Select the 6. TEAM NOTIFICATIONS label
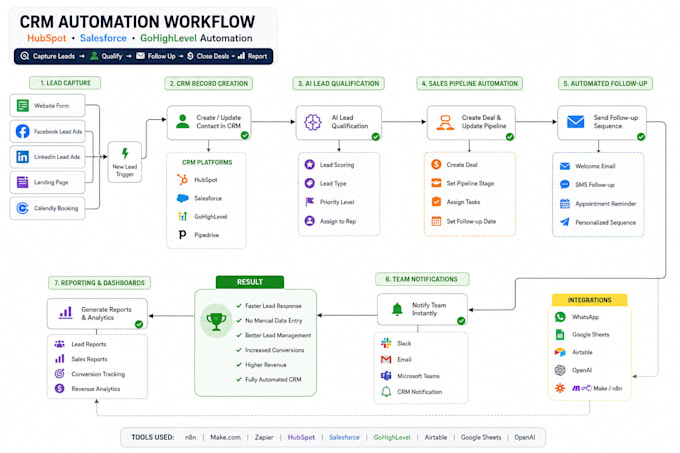 tap(422, 279)
